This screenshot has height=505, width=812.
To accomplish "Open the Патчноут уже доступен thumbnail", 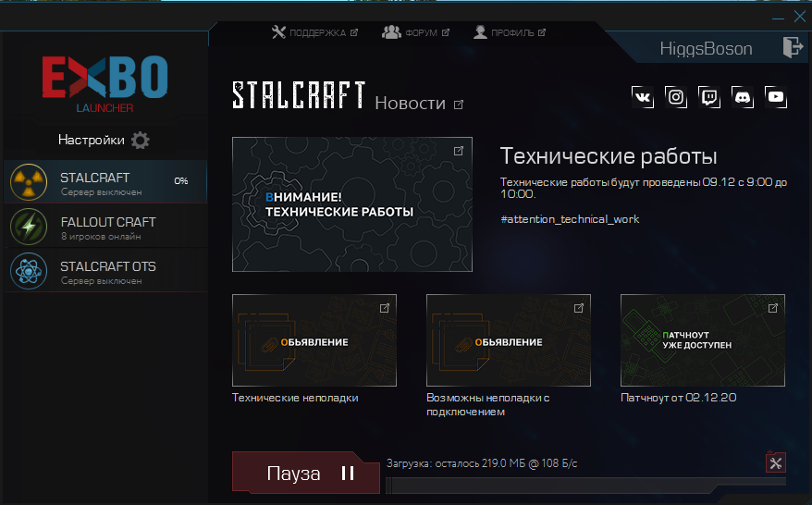I will point(703,340).
